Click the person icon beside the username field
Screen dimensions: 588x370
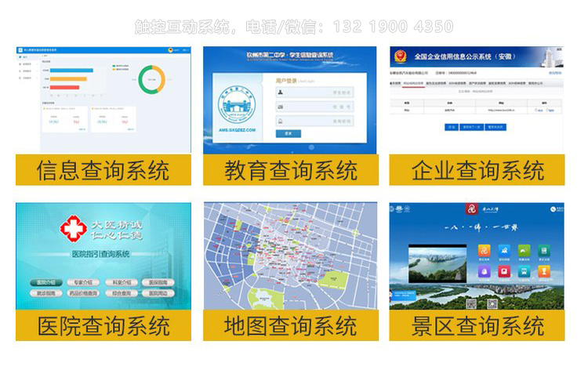pyautogui.click(x=281, y=92)
